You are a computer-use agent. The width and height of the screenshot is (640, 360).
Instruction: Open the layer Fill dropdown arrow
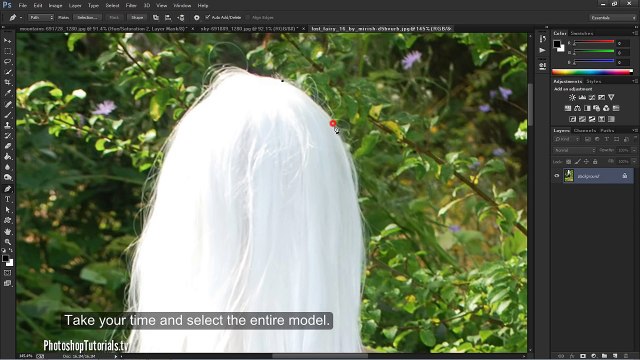[634, 162]
